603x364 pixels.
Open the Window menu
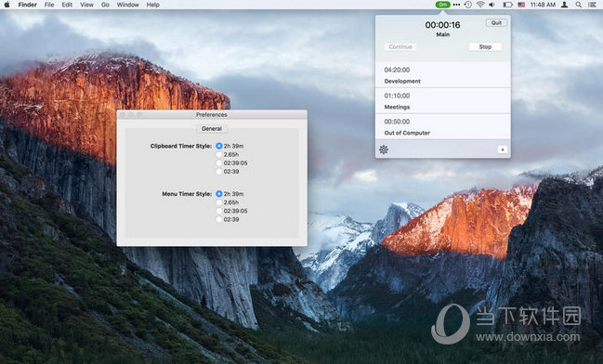(x=127, y=5)
